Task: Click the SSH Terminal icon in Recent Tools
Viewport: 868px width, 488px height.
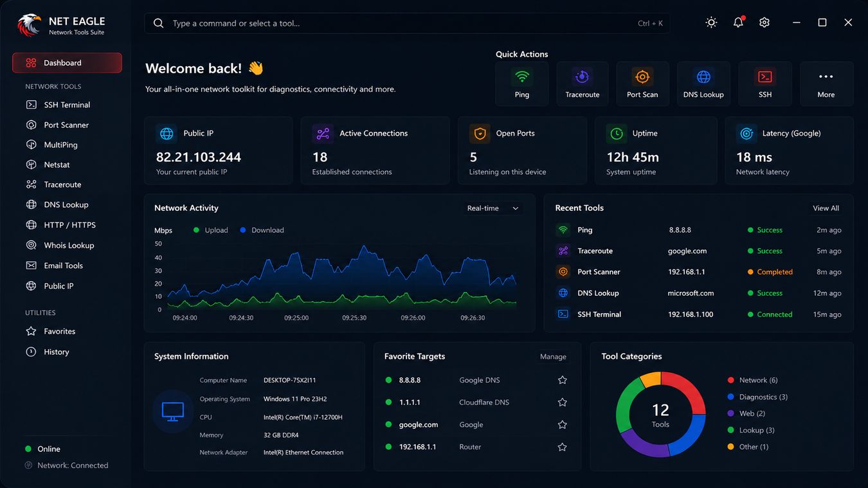Action: click(x=563, y=314)
